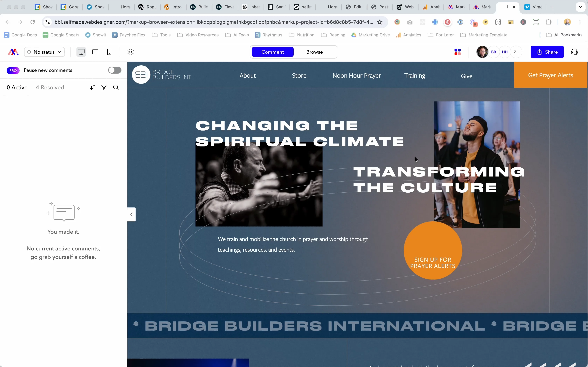Image resolution: width=588 pixels, height=367 pixels.
Task: Select the 0 Active tab
Action: tap(17, 87)
